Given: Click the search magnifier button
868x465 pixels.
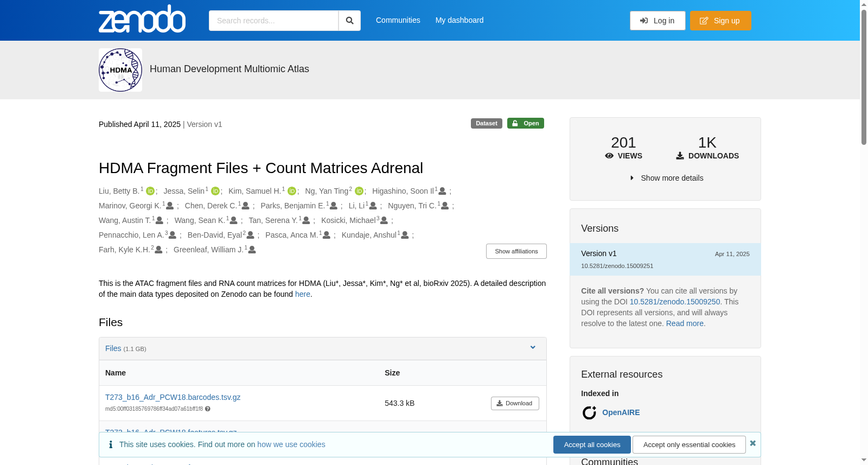Looking at the screenshot, I should point(349,21).
